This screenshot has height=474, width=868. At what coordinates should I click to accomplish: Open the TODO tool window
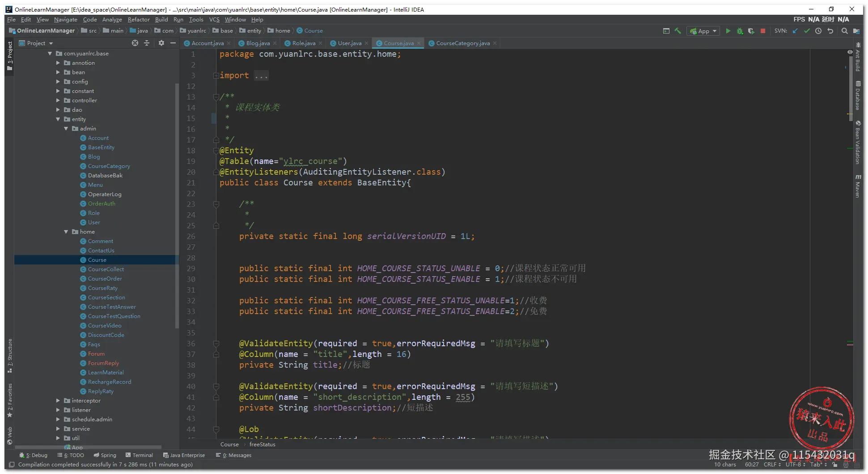[71, 455]
